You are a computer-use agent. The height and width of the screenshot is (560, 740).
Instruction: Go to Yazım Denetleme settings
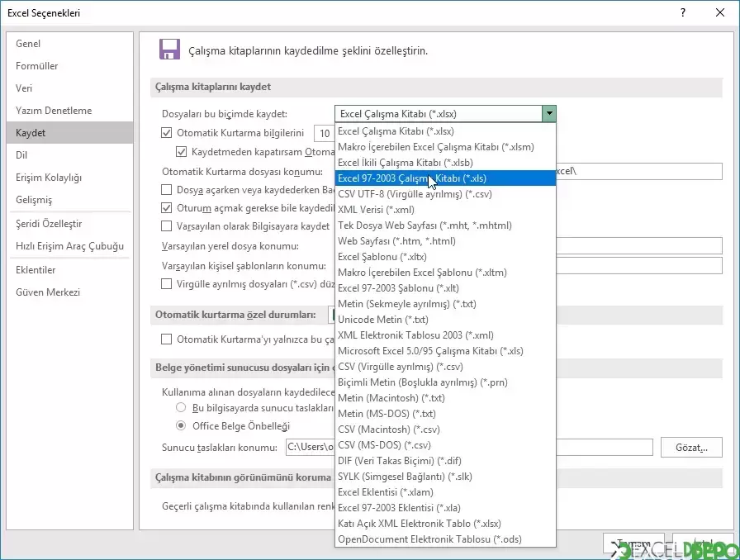(x=70, y=111)
